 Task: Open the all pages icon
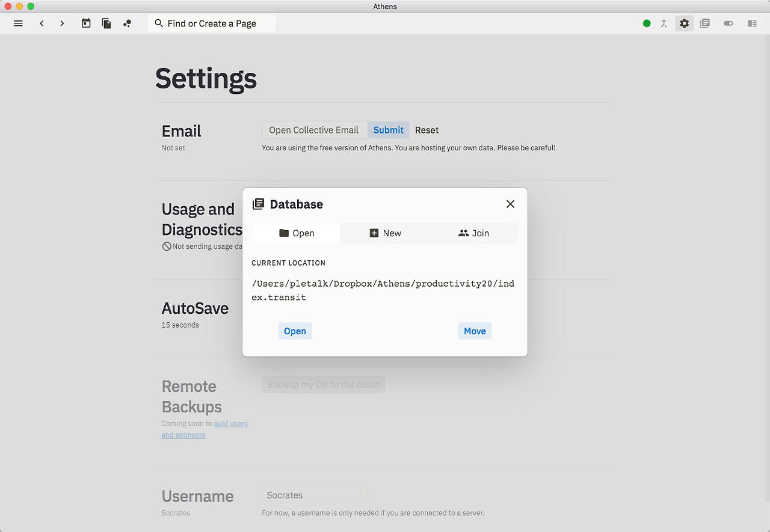(x=106, y=23)
